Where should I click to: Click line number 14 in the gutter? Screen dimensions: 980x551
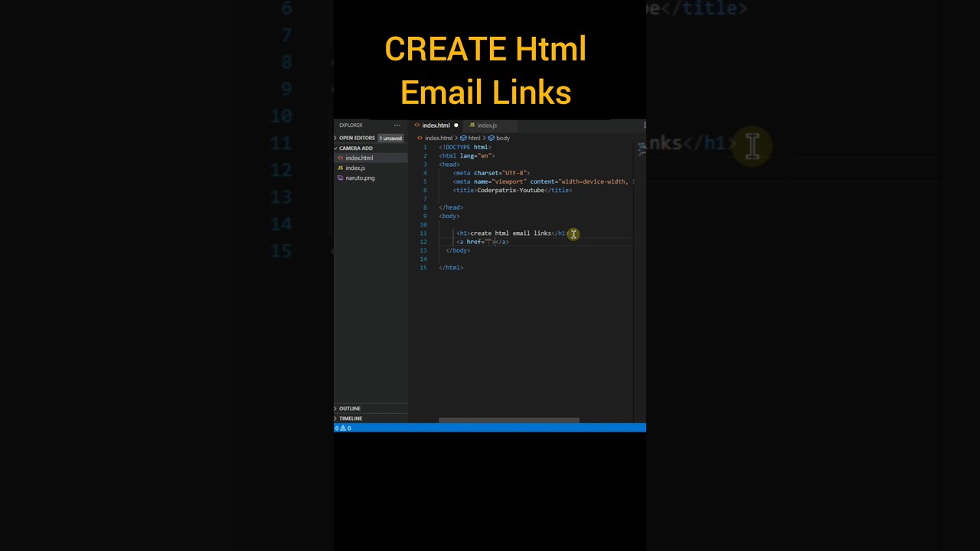point(423,259)
